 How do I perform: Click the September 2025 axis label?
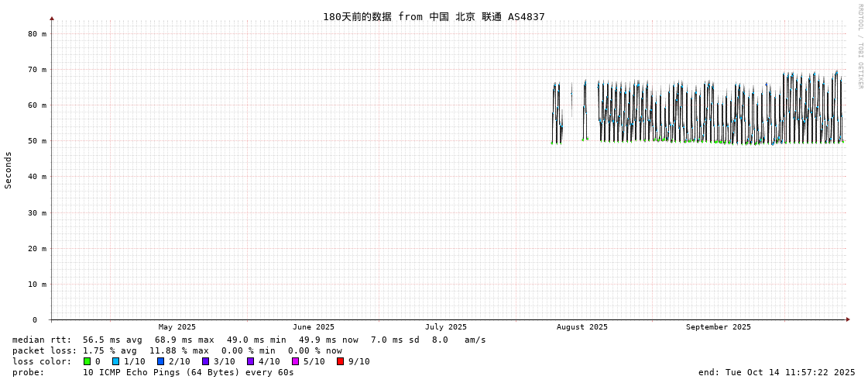[x=719, y=327]
